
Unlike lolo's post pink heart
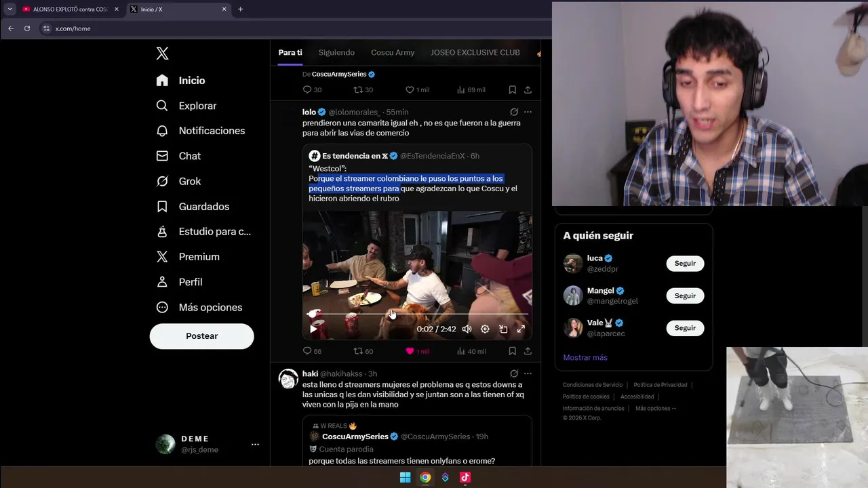click(x=410, y=351)
